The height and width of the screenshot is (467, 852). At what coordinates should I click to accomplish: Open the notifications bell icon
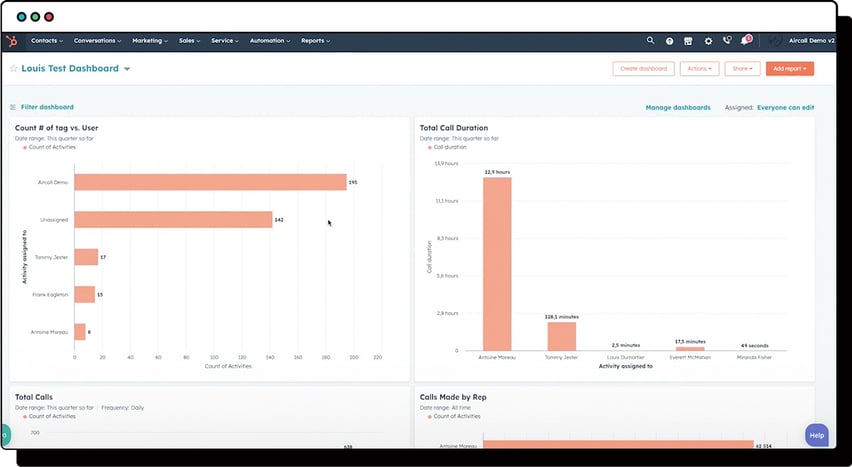[745, 41]
